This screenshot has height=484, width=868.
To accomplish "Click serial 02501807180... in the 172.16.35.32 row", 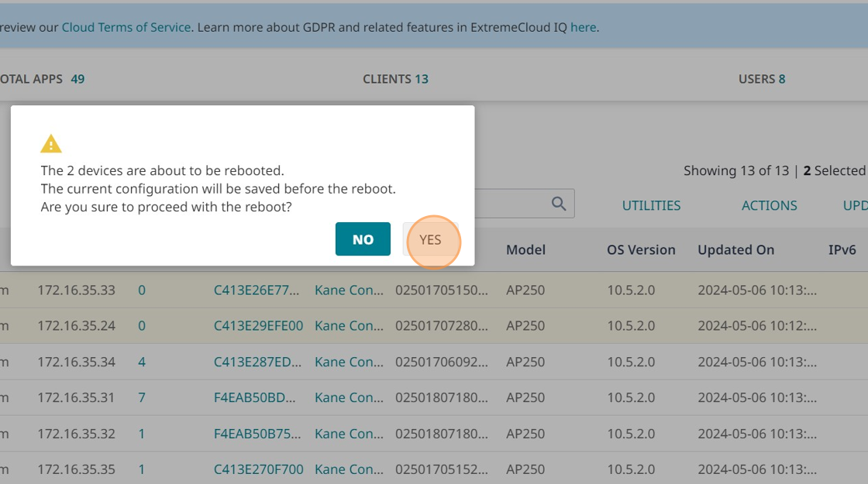I will click(442, 434).
